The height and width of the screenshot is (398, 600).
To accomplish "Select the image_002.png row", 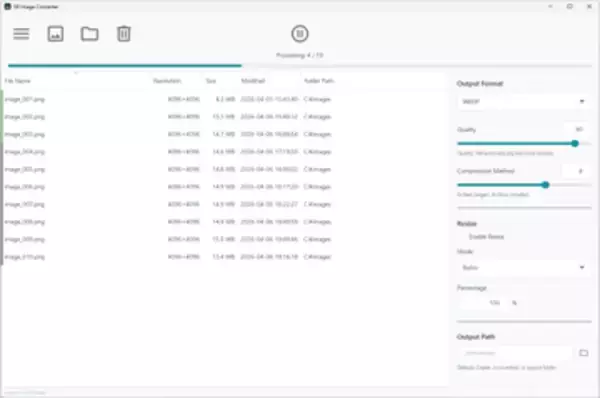I will click(x=225, y=117).
